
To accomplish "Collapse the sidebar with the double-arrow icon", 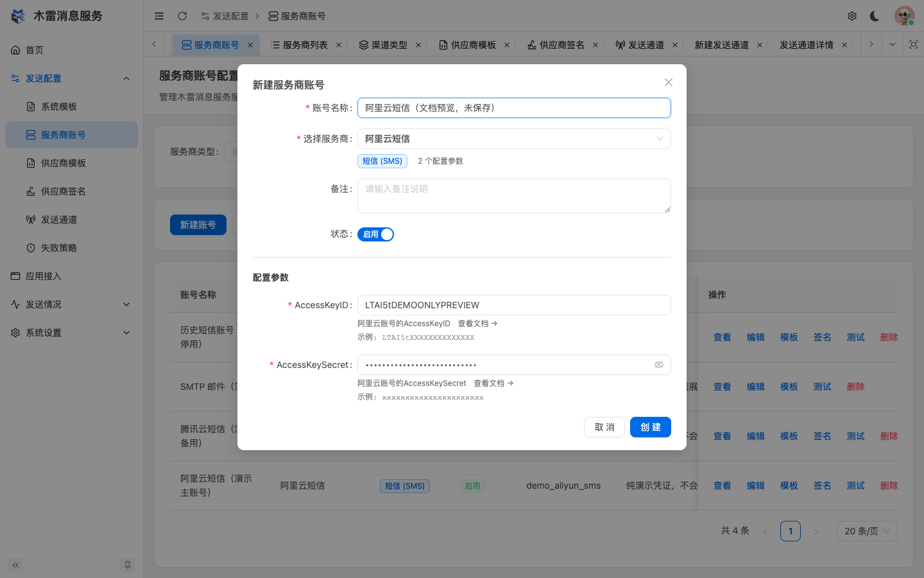I will click(15, 565).
